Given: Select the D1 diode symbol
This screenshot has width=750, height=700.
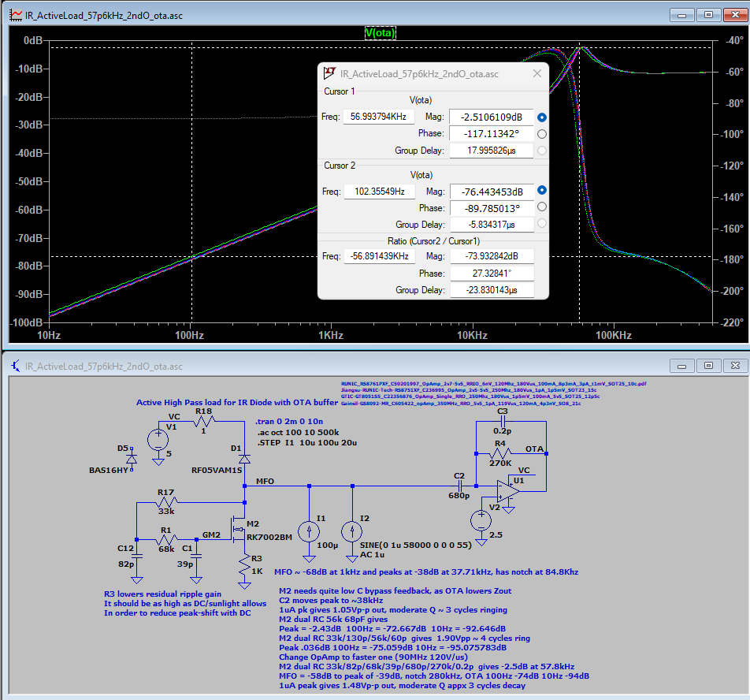Looking at the screenshot, I should [245, 457].
